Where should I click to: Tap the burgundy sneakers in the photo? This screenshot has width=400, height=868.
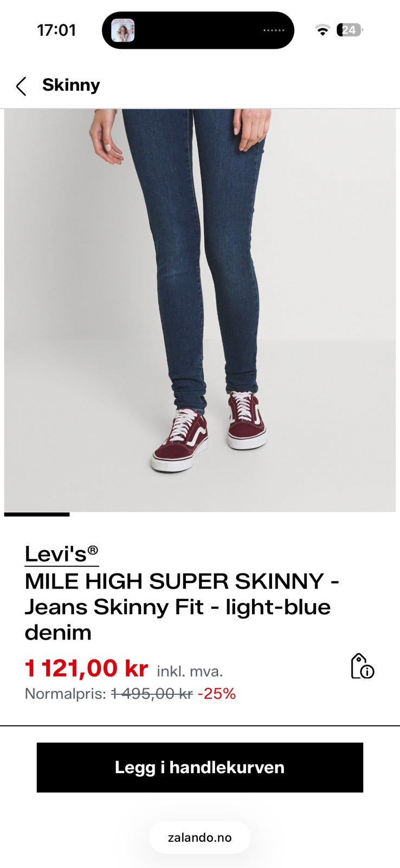pos(209,431)
